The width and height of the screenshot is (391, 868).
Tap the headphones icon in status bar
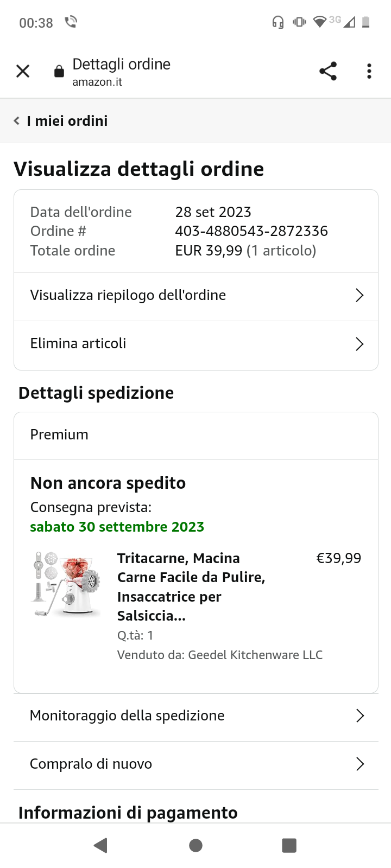278,22
